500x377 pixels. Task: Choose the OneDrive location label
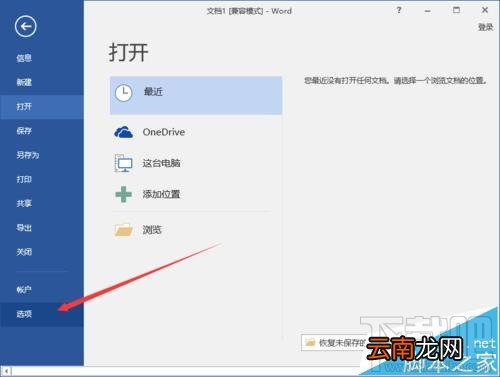point(164,132)
